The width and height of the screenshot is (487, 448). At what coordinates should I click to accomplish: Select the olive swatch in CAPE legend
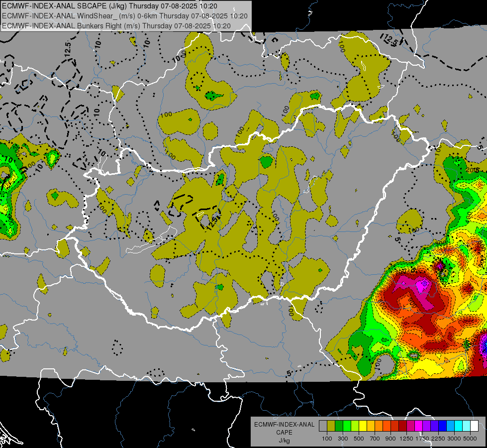331,426
